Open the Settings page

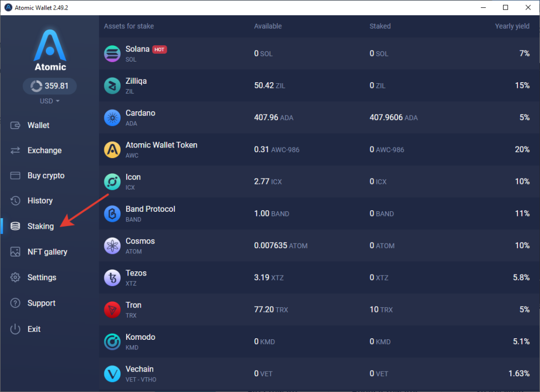coord(42,277)
